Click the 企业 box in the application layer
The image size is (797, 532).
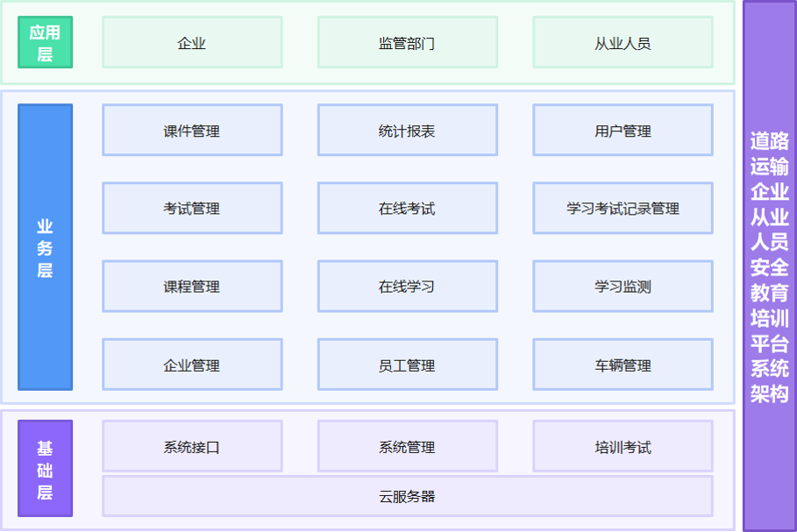[191, 41]
